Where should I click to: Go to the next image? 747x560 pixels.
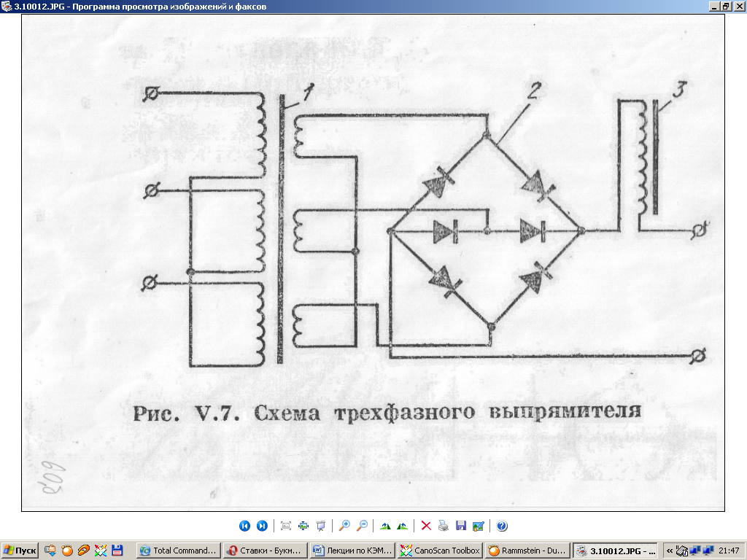pyautogui.click(x=262, y=526)
